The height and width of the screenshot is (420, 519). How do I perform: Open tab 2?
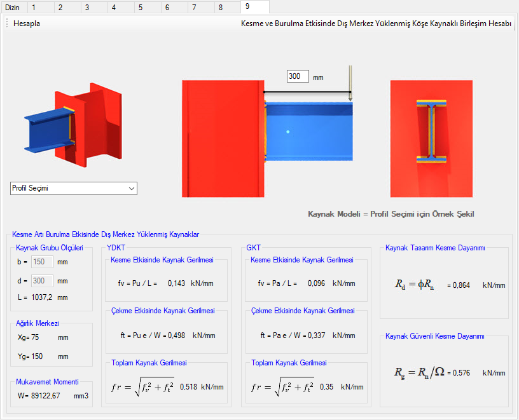point(67,7)
